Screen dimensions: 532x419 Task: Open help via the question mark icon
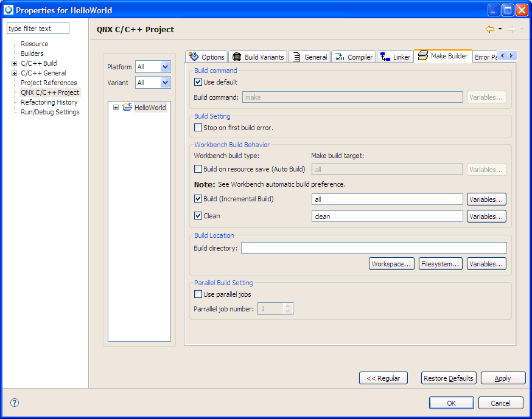coord(13,403)
